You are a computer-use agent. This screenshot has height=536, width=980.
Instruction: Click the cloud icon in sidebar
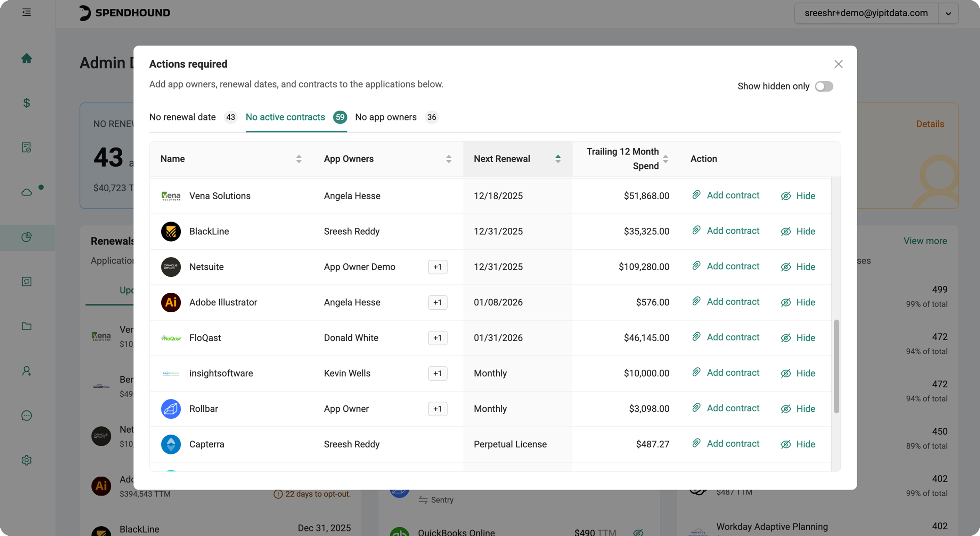click(26, 192)
